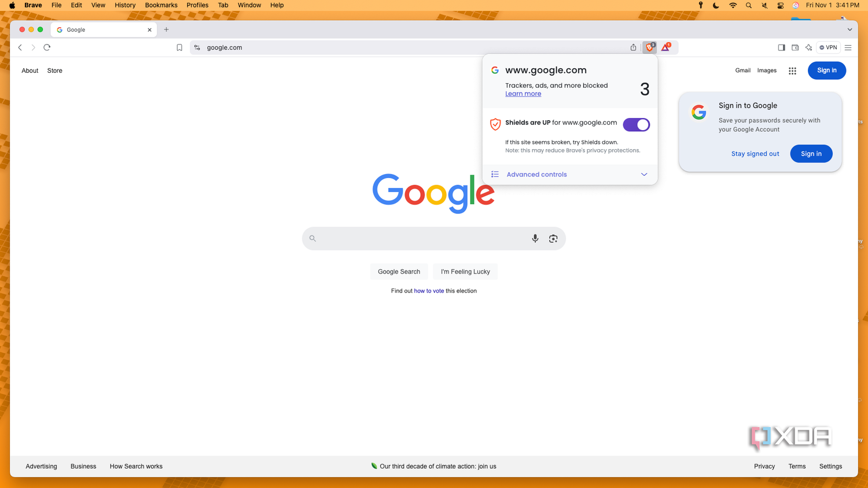868x488 pixels.
Task: Open the File menu
Action: coord(56,5)
